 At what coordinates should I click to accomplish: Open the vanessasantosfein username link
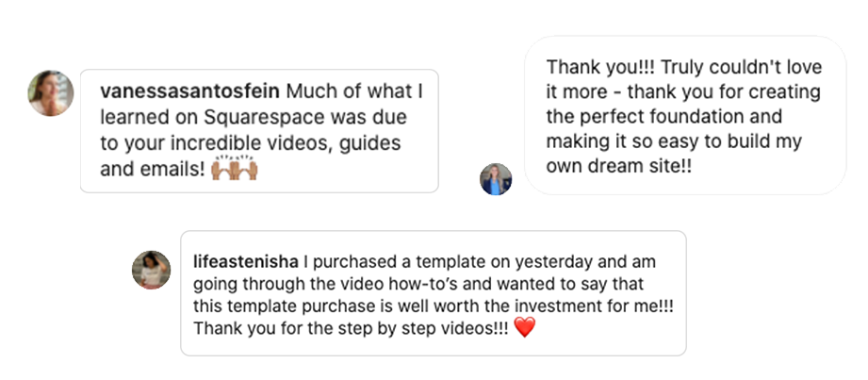pyautogui.click(x=189, y=91)
